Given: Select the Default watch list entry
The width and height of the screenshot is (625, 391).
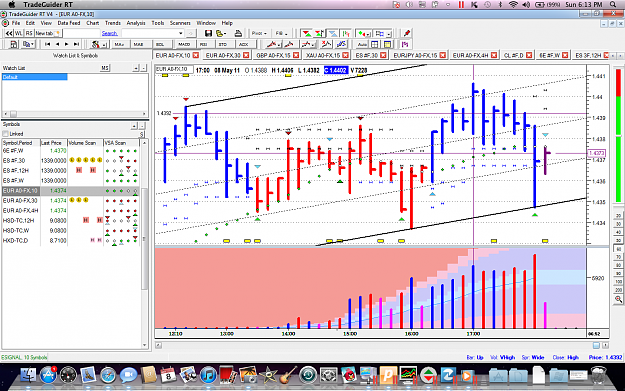Looking at the screenshot, I should pos(35,77).
